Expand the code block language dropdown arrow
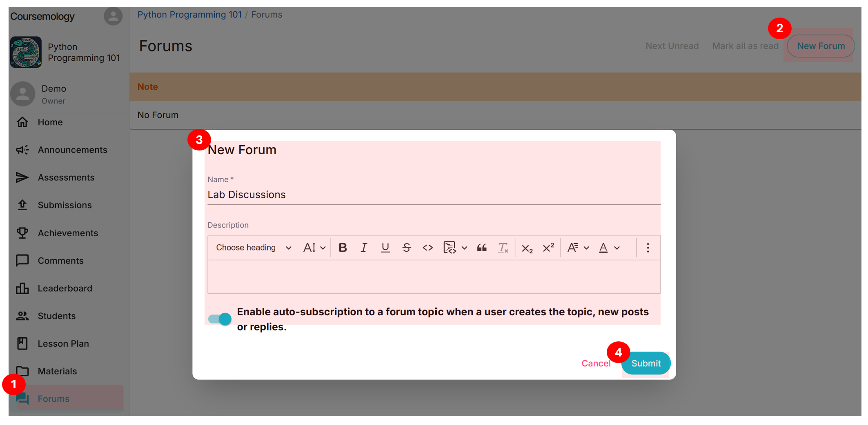This screenshot has width=868, height=425. [x=464, y=248]
